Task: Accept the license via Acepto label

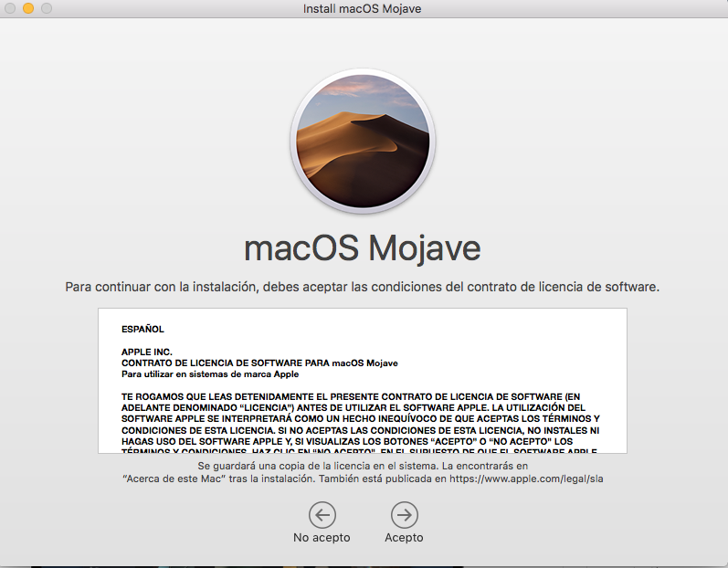Action: tap(404, 537)
